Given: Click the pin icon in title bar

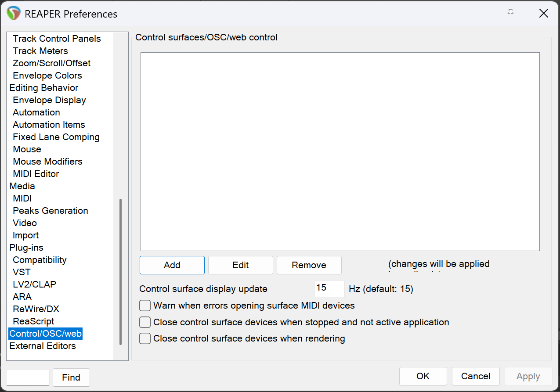Looking at the screenshot, I should click(x=510, y=13).
